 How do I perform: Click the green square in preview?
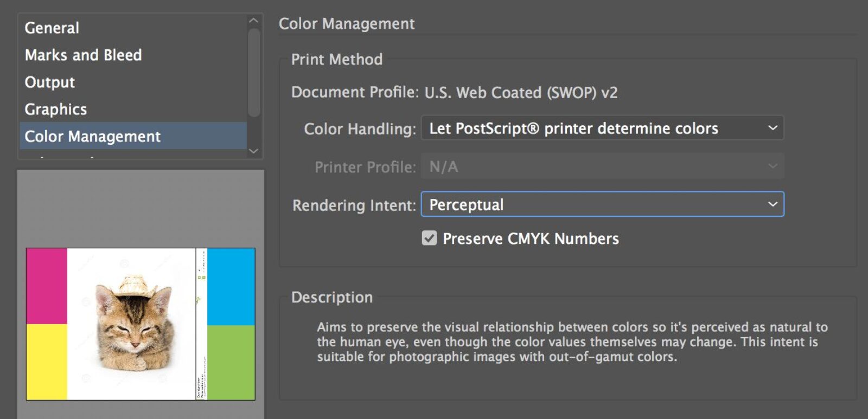tap(231, 363)
